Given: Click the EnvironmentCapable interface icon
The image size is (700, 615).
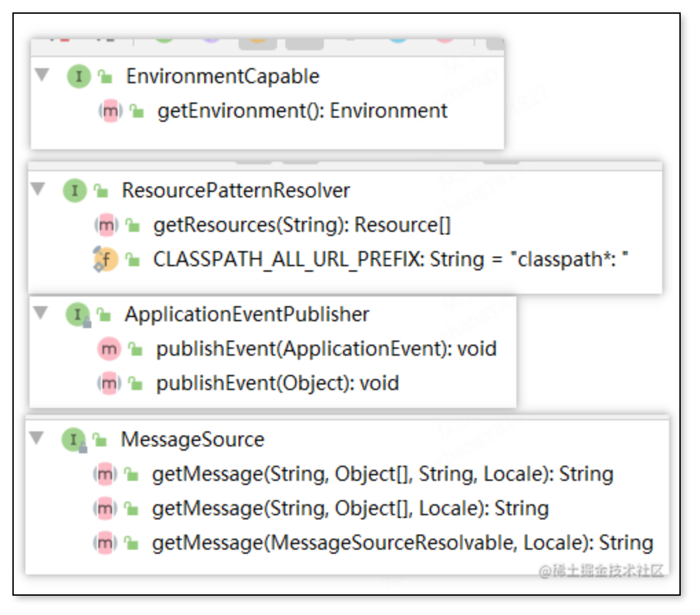Looking at the screenshot, I should tap(79, 76).
